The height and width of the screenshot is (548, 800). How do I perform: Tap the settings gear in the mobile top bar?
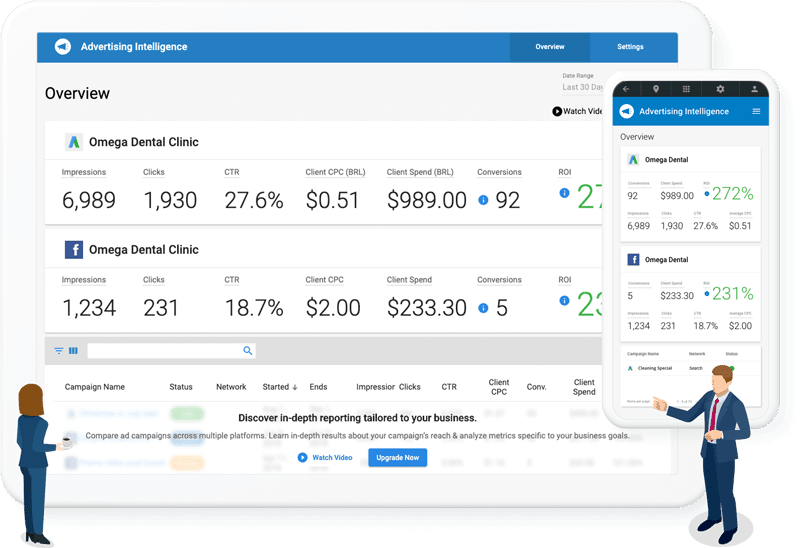pos(720,89)
